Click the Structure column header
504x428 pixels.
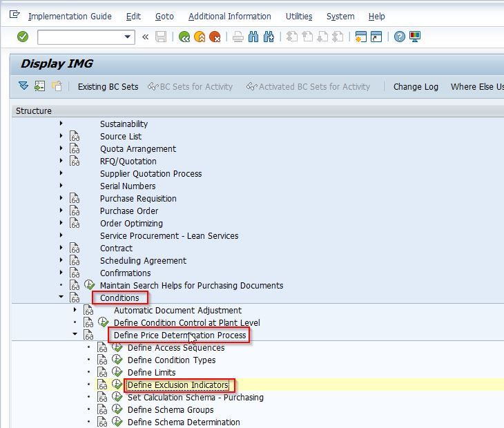coord(258,111)
